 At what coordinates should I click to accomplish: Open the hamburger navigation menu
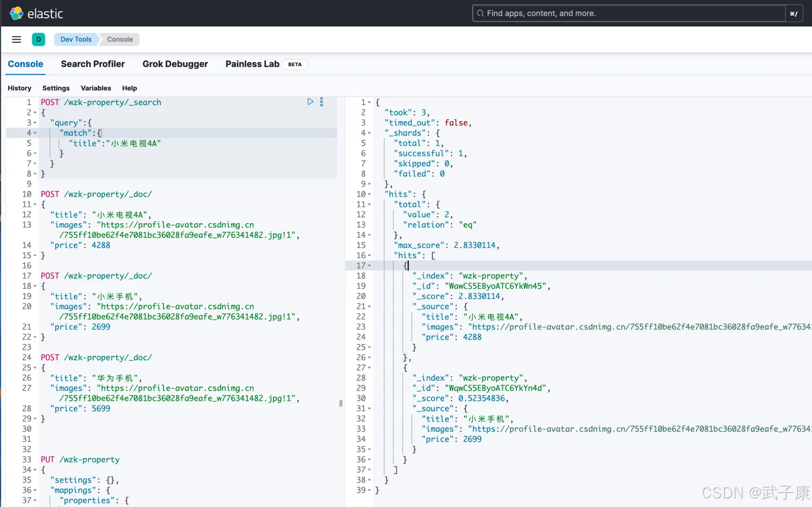(16, 40)
